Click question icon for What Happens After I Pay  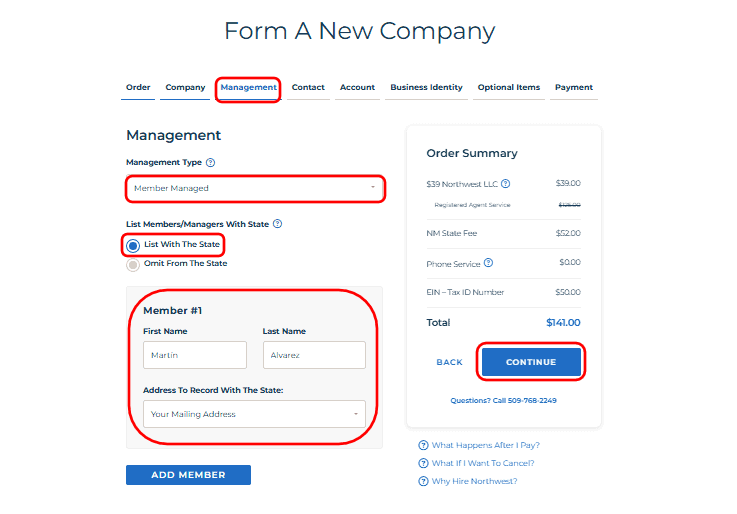424,445
